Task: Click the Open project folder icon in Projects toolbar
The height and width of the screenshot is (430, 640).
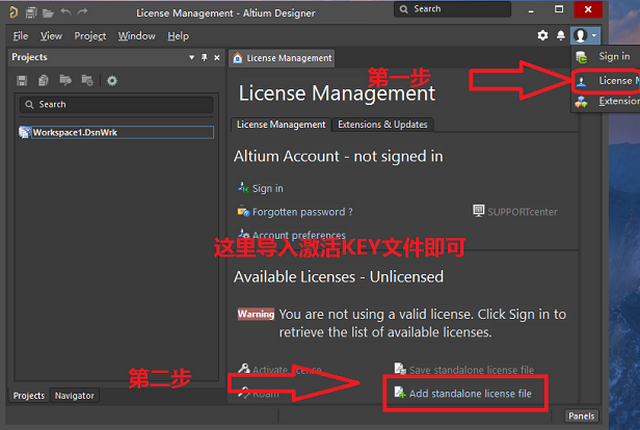Action: pos(65,80)
